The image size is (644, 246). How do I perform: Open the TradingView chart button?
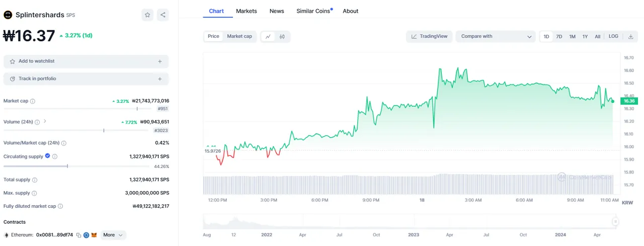[x=429, y=36]
